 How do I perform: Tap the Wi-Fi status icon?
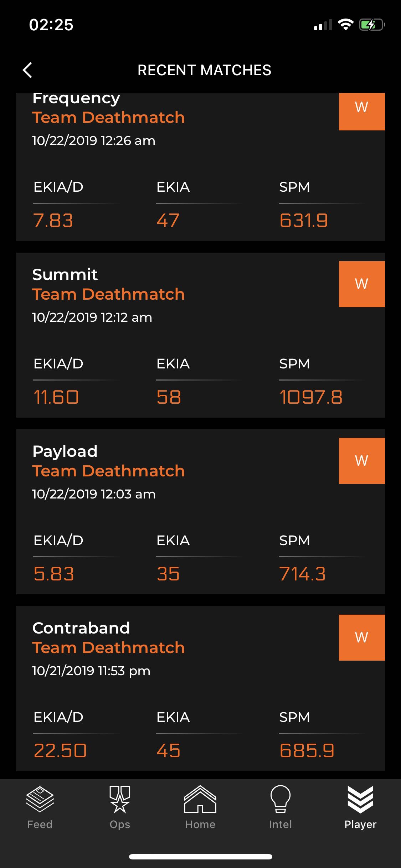coord(345,25)
